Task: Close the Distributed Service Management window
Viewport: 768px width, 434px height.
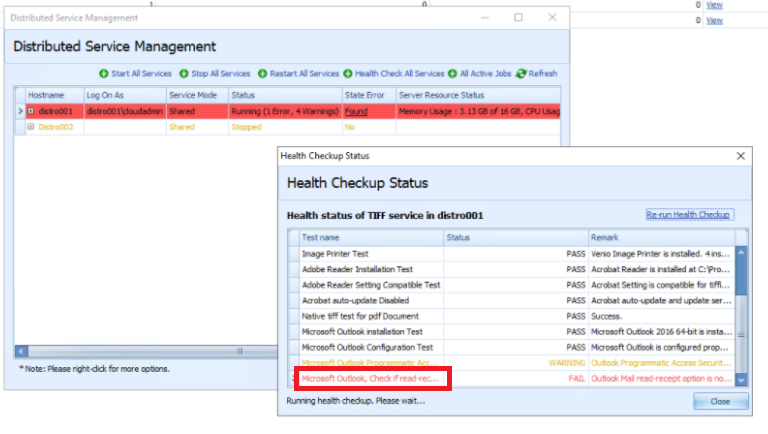Action: click(x=552, y=18)
